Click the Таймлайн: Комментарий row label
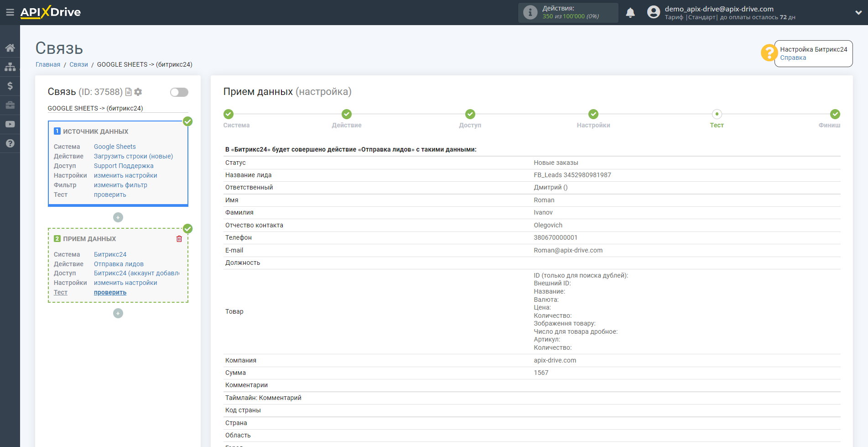868x447 pixels. tap(263, 398)
